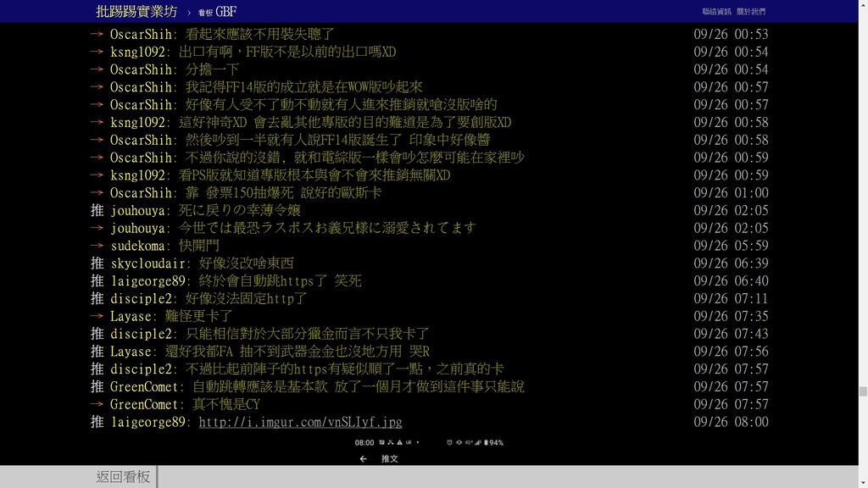Screen dimensions: 868x488
Task: Select comment beginning 今世では最恐ラスボス
Action: click(x=328, y=229)
